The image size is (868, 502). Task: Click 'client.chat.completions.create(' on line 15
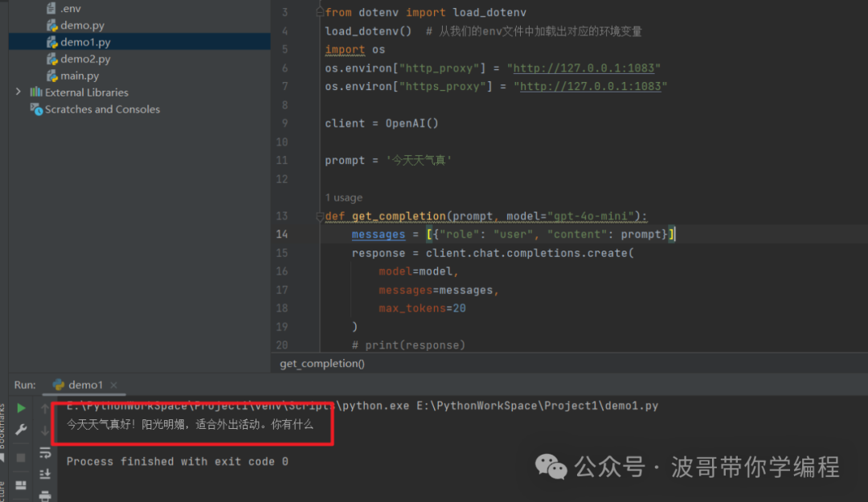pyautogui.click(x=530, y=253)
